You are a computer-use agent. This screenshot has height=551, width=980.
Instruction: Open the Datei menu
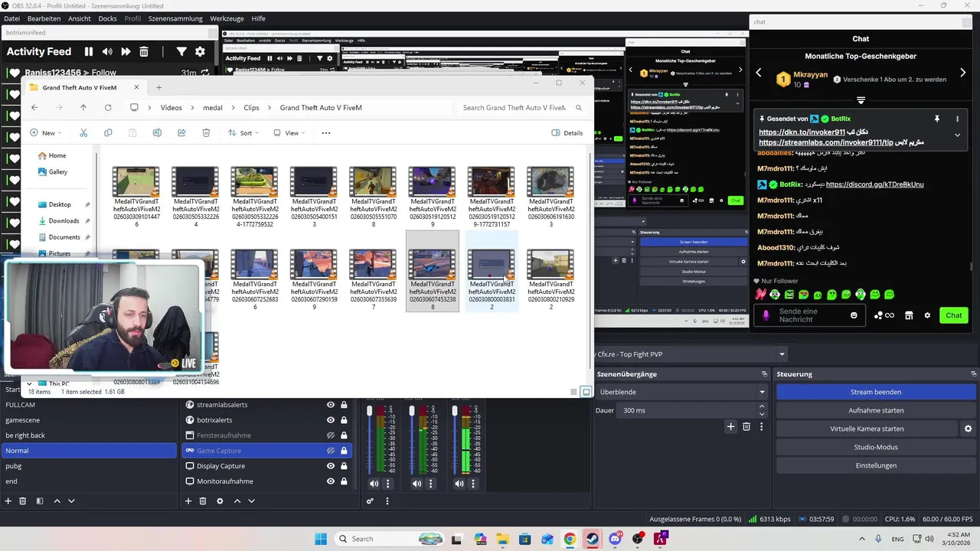12,18
